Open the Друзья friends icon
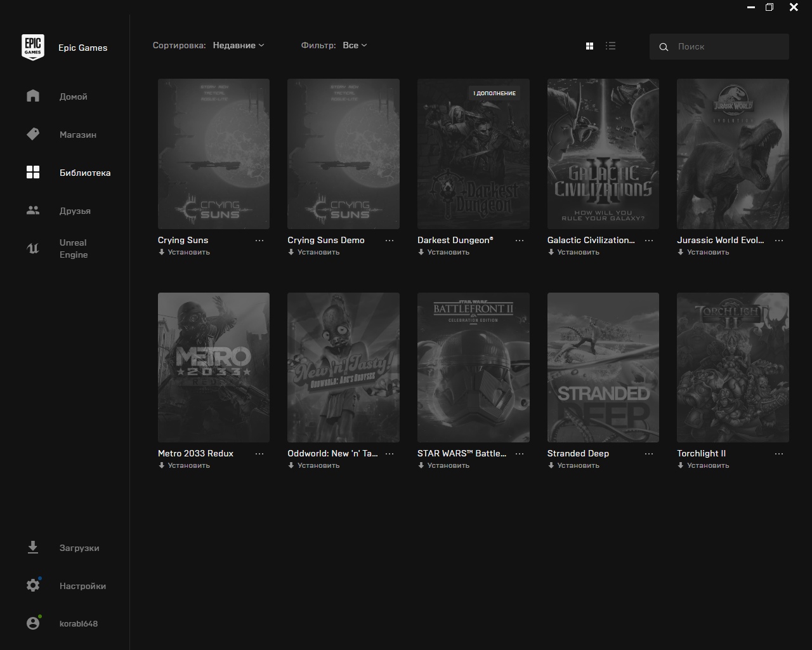The height and width of the screenshot is (650, 812). pyautogui.click(x=33, y=210)
